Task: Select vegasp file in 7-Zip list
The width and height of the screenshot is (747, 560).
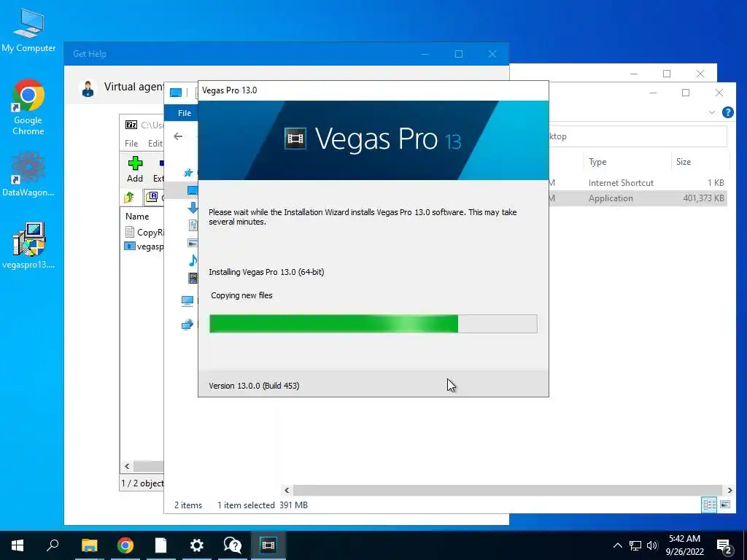Action: click(x=144, y=246)
